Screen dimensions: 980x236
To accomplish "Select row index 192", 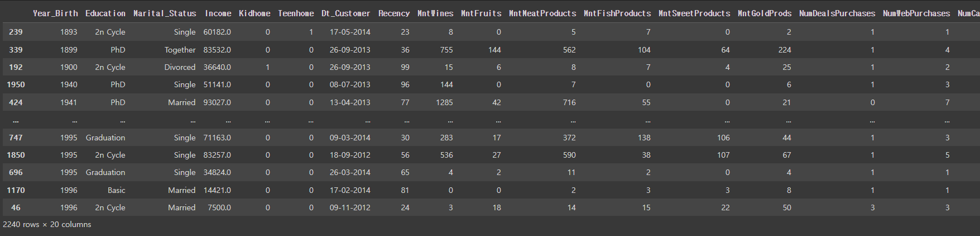I will click(16, 67).
